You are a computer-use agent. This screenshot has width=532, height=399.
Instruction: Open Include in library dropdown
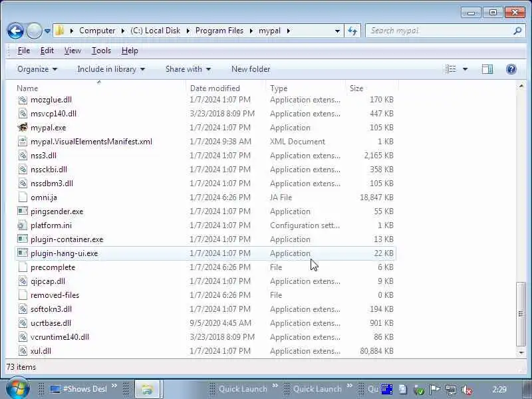click(x=111, y=69)
